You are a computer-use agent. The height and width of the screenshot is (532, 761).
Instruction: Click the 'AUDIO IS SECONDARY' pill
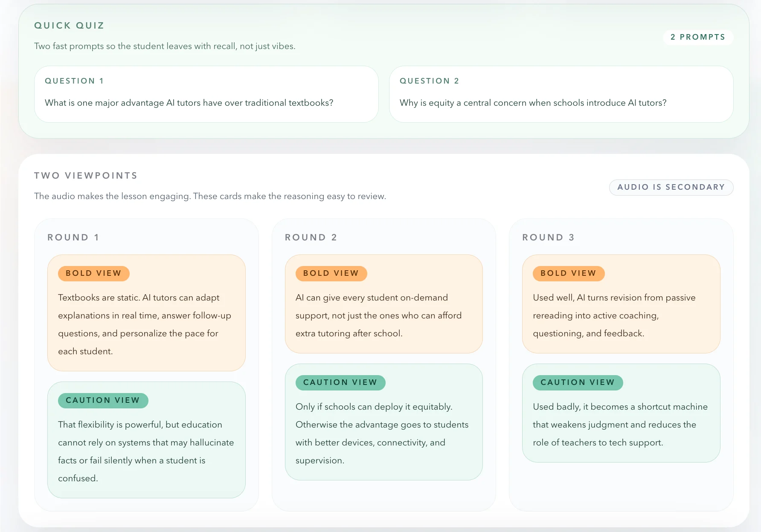(x=671, y=187)
